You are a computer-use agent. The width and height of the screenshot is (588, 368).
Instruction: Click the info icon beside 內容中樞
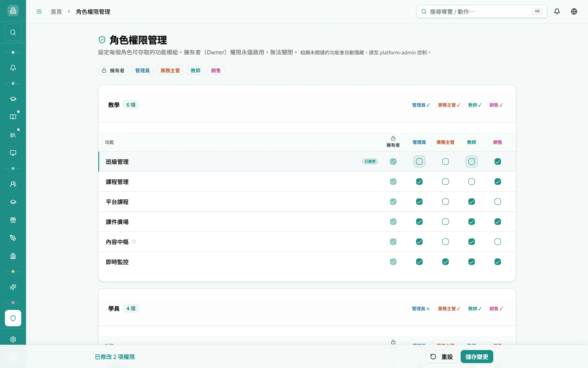click(134, 242)
